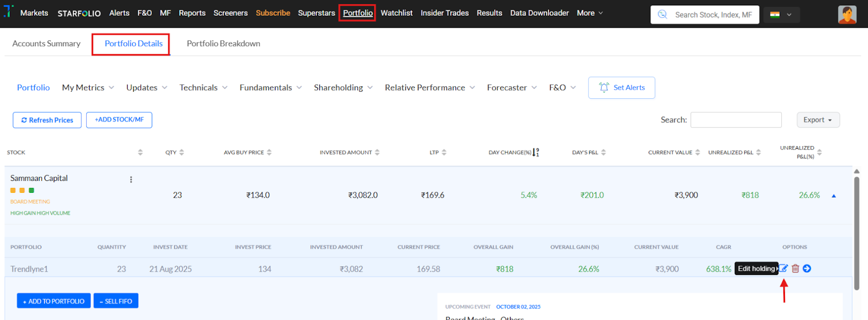
Task: Sort by the Stock column
Action: [140, 152]
